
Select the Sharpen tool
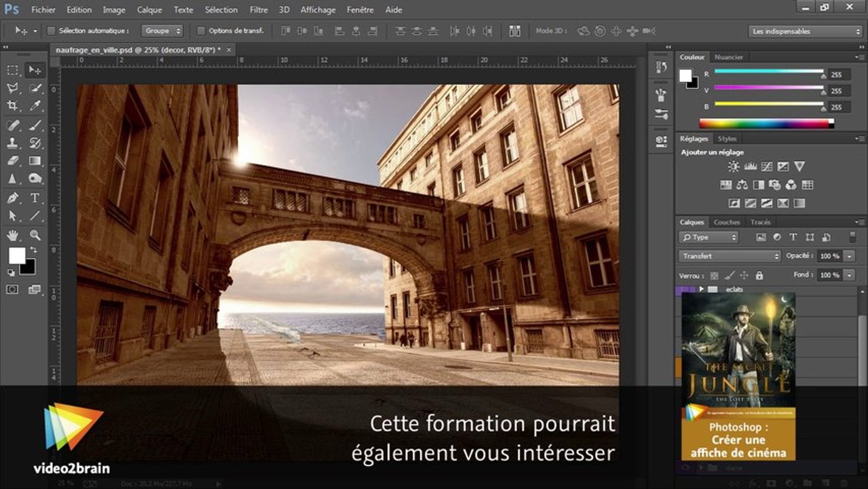13,179
